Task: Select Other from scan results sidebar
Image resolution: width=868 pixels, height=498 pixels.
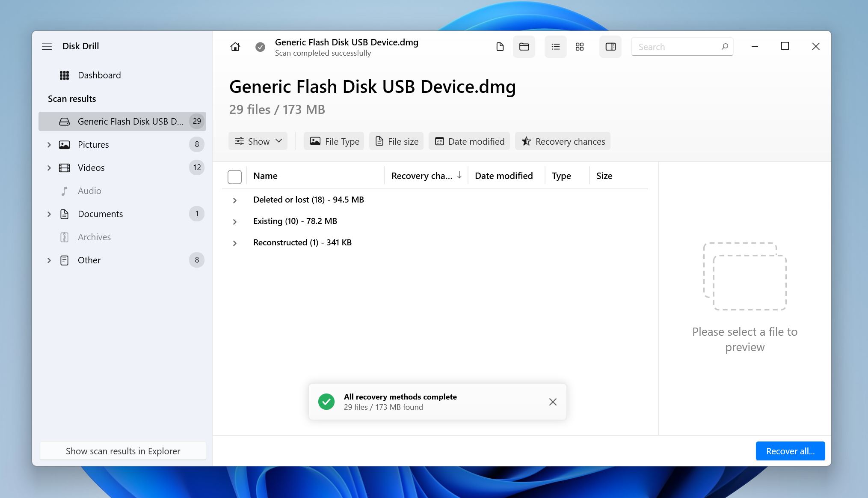Action: [89, 259]
